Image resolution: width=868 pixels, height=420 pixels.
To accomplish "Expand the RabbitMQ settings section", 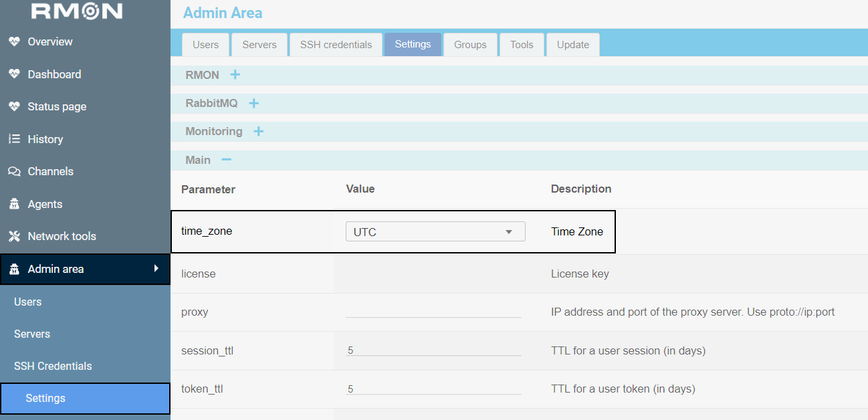I will click(253, 104).
